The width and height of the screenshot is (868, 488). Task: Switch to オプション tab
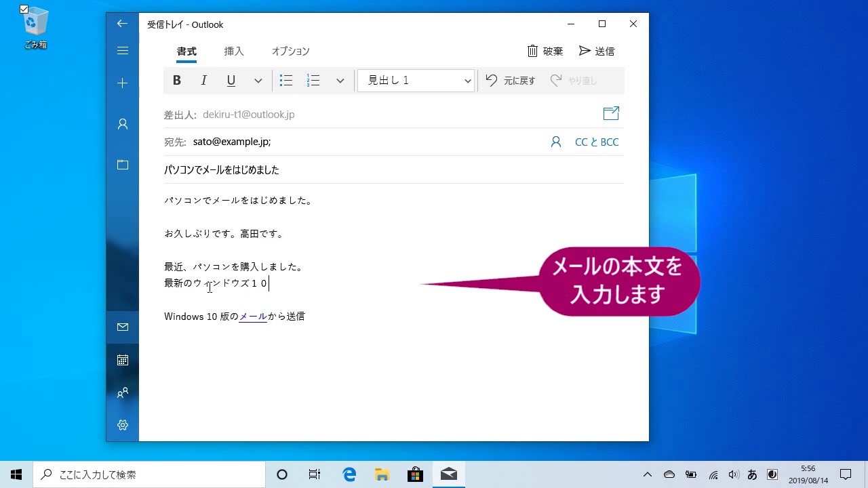(291, 52)
